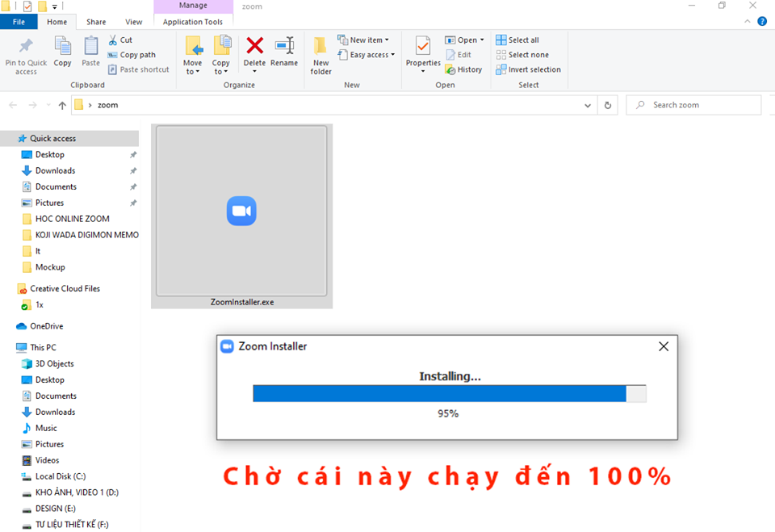Viewport: 775px width, 532px height.
Task: Click Invert selection
Action: 528,69
